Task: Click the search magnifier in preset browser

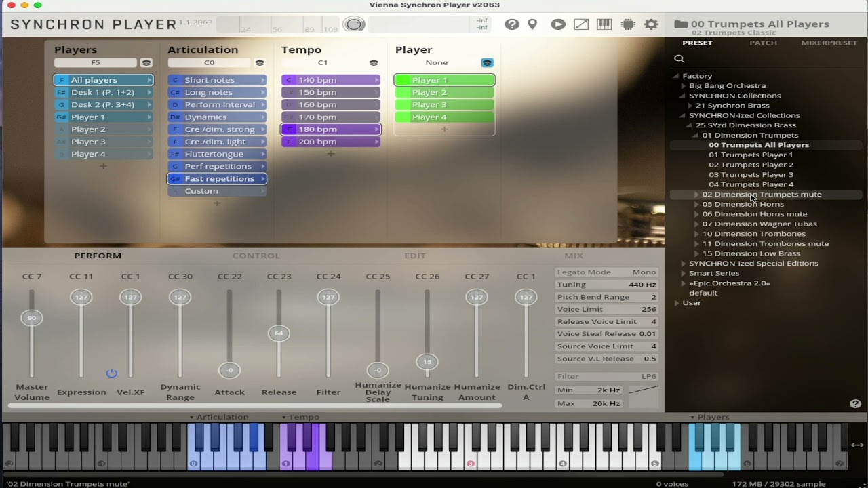Action: (x=679, y=58)
